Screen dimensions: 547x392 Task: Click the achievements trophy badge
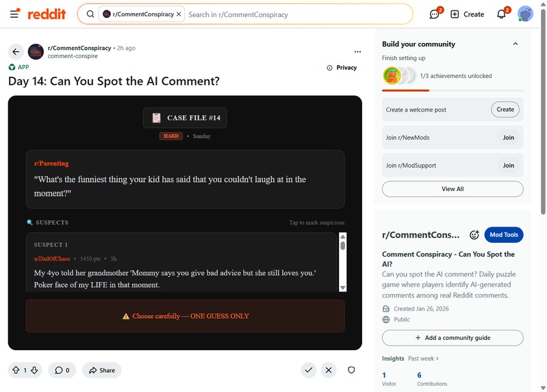392,75
